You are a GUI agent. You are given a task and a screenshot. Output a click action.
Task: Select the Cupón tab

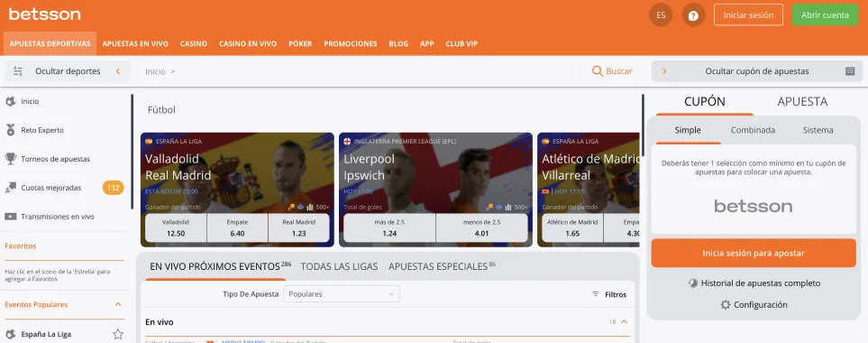click(705, 102)
